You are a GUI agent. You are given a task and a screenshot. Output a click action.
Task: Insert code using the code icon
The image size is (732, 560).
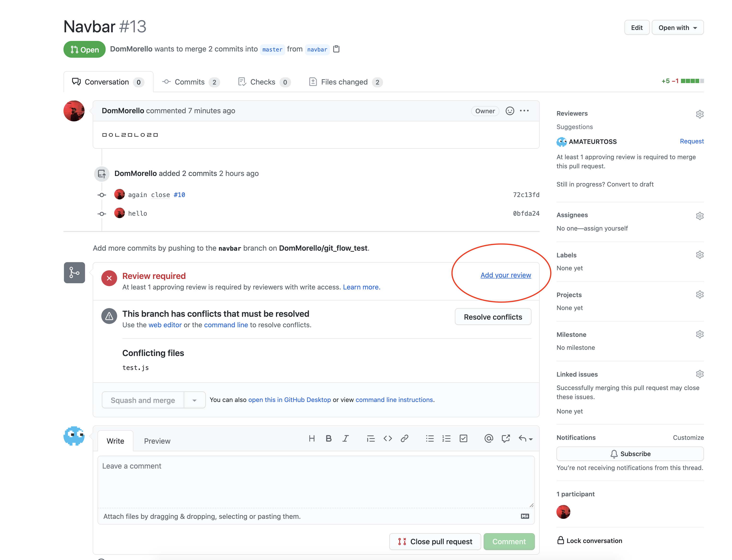pyautogui.click(x=388, y=439)
